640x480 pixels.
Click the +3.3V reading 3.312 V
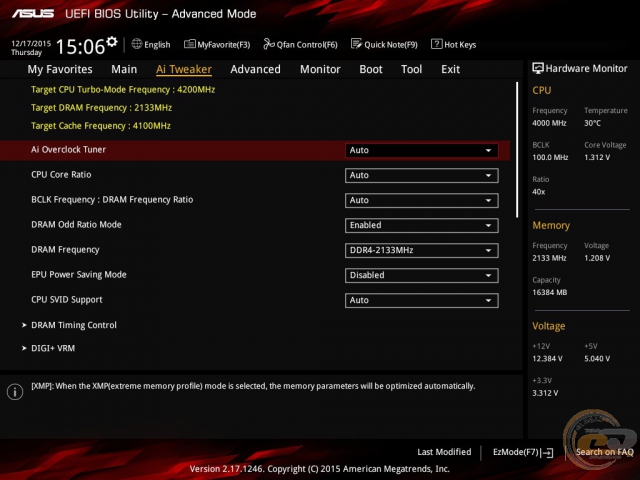(545, 393)
